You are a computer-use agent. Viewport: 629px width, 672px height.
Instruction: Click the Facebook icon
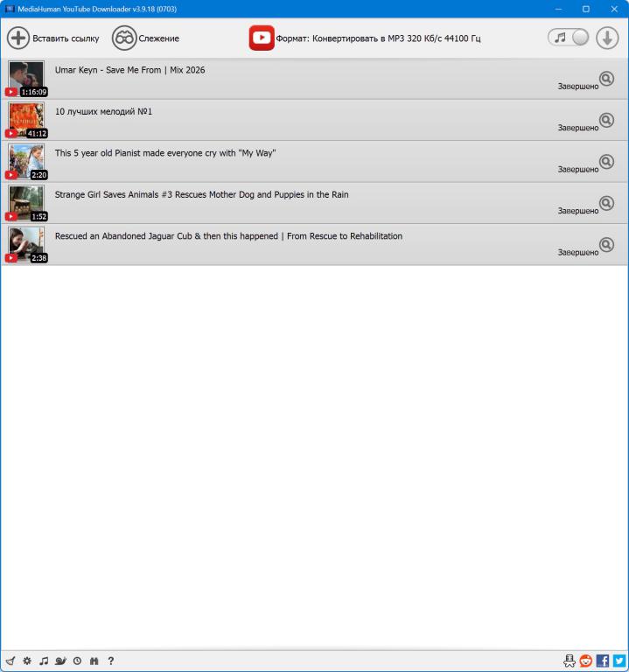click(x=603, y=661)
